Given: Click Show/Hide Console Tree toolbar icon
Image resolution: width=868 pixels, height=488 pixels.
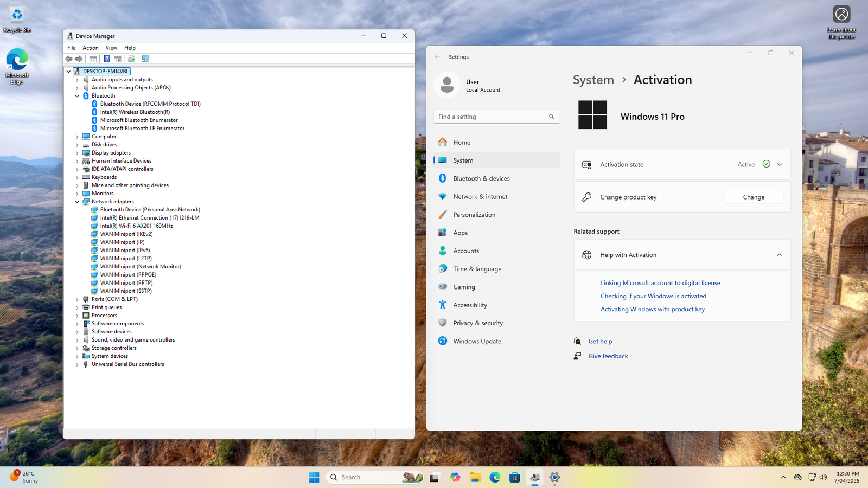Looking at the screenshot, I should click(x=93, y=59).
